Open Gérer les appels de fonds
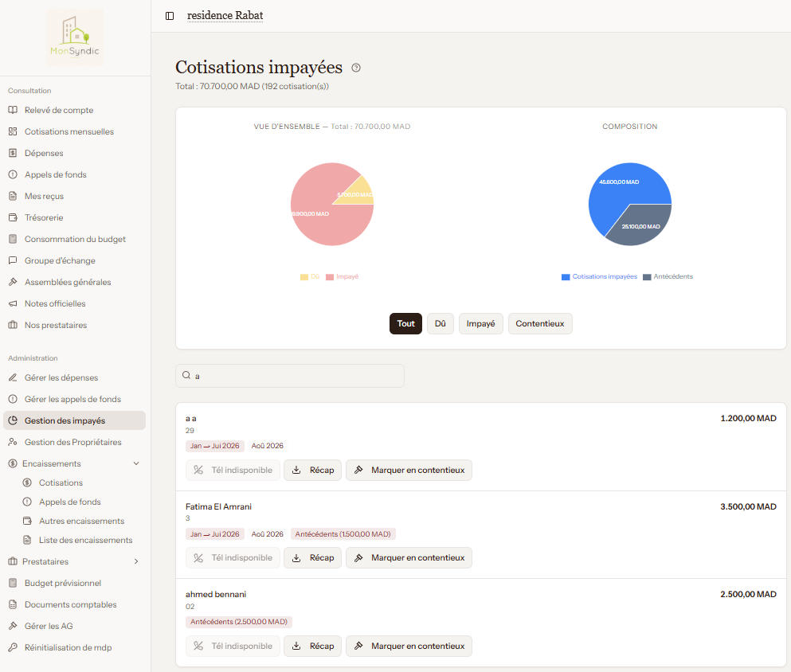Screen dimensions: 791x672 (x=73, y=399)
